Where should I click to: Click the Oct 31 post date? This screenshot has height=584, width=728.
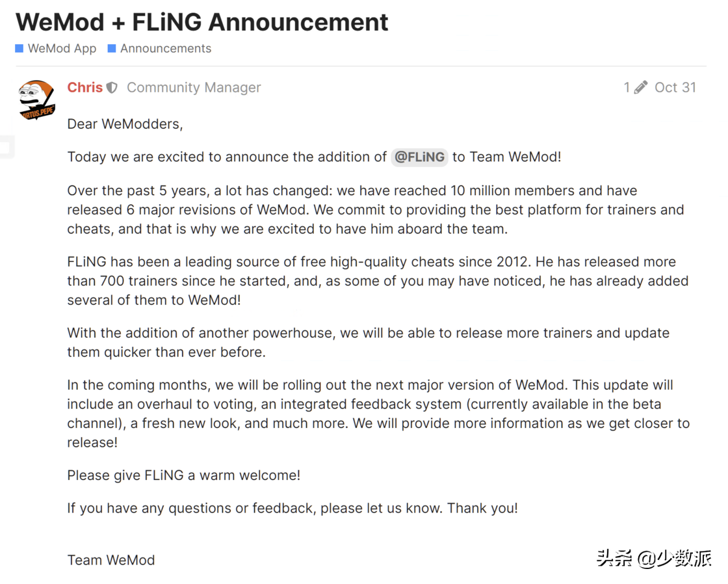(x=675, y=88)
